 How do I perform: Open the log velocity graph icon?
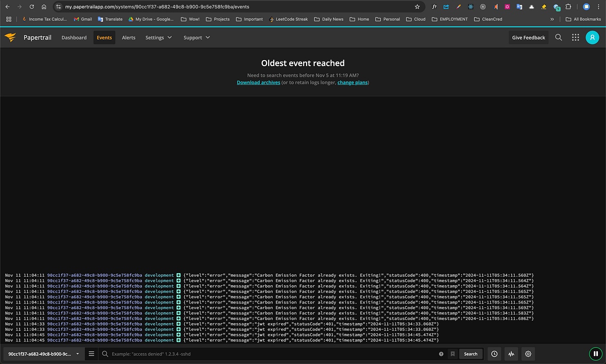(x=511, y=354)
